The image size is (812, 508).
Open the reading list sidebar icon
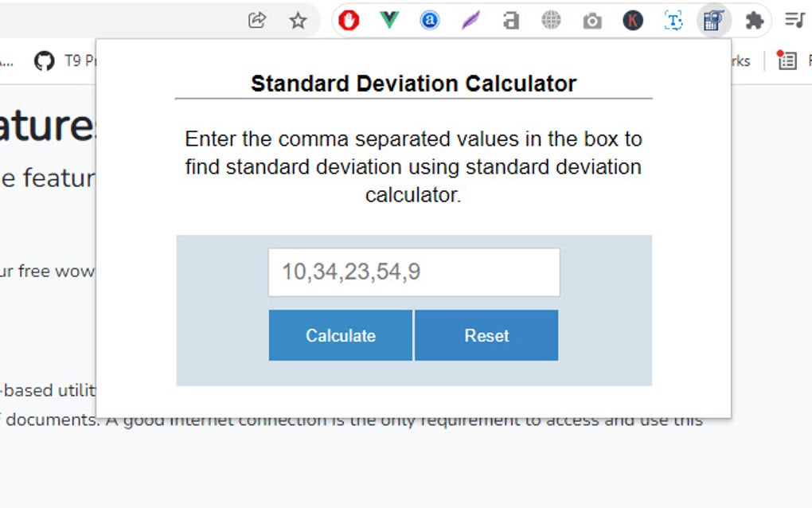tap(795, 21)
